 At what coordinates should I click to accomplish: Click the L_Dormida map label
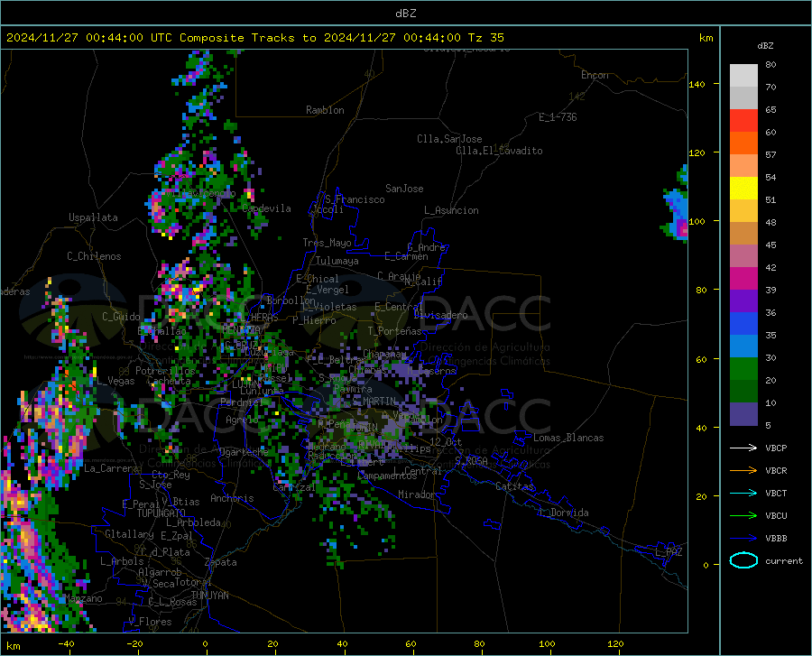(x=563, y=513)
